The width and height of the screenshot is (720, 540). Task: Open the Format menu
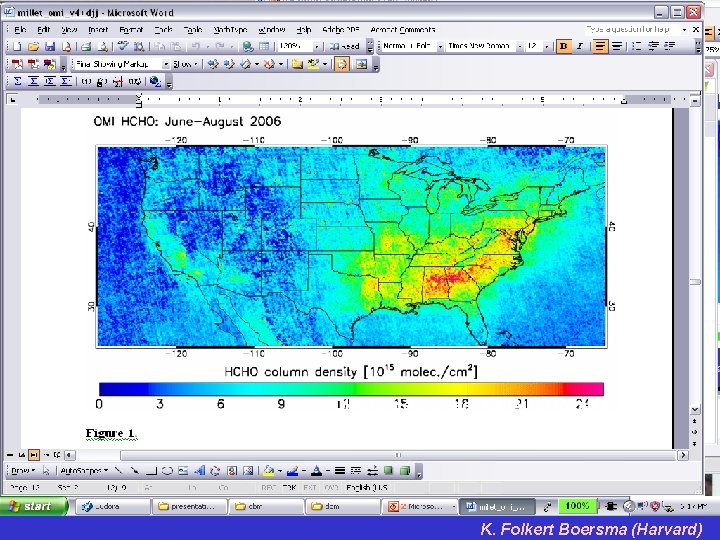(x=131, y=29)
